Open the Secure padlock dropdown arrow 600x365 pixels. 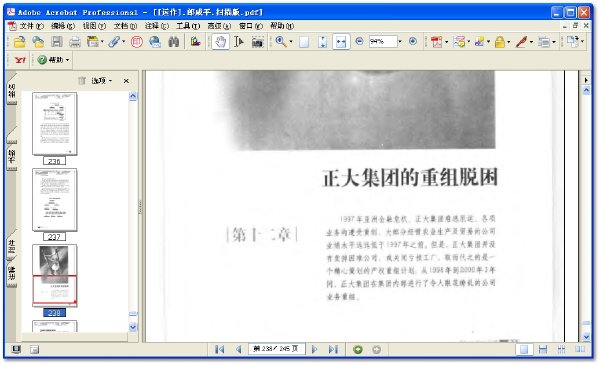point(509,42)
